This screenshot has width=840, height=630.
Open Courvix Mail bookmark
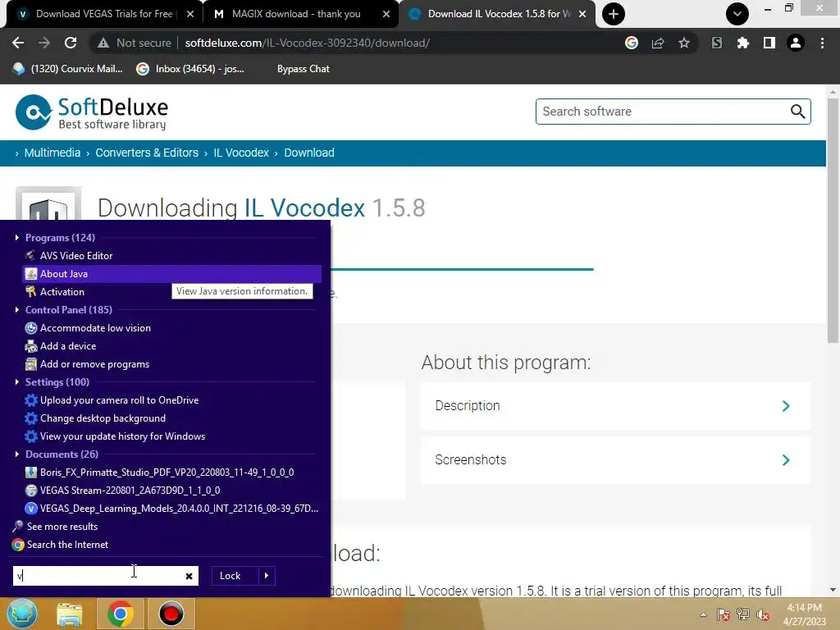point(68,69)
